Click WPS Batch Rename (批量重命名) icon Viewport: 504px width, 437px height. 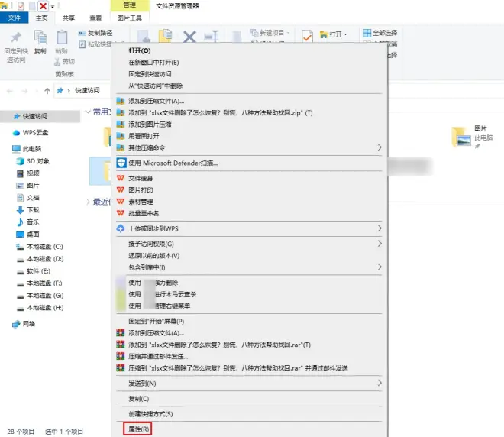click(x=121, y=213)
